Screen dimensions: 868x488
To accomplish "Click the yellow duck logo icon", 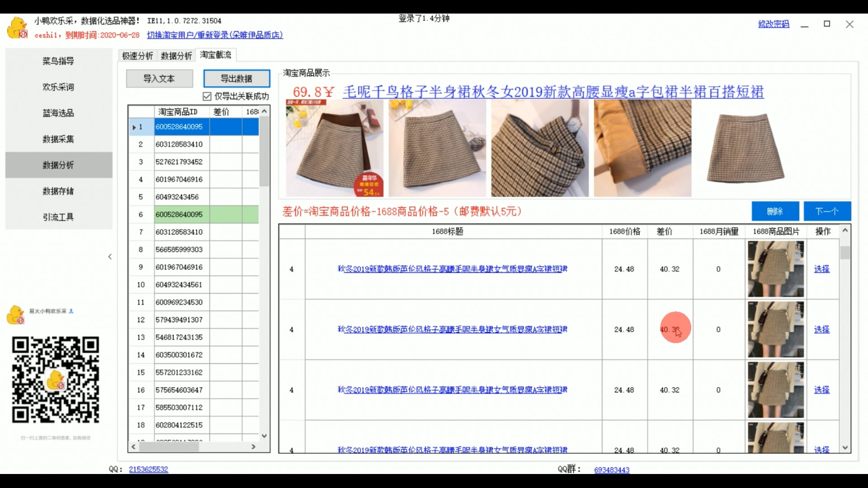I will pyautogui.click(x=17, y=28).
